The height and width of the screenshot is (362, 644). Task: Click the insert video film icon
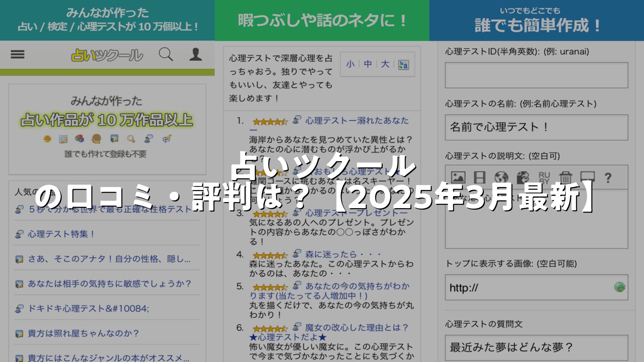480,177
